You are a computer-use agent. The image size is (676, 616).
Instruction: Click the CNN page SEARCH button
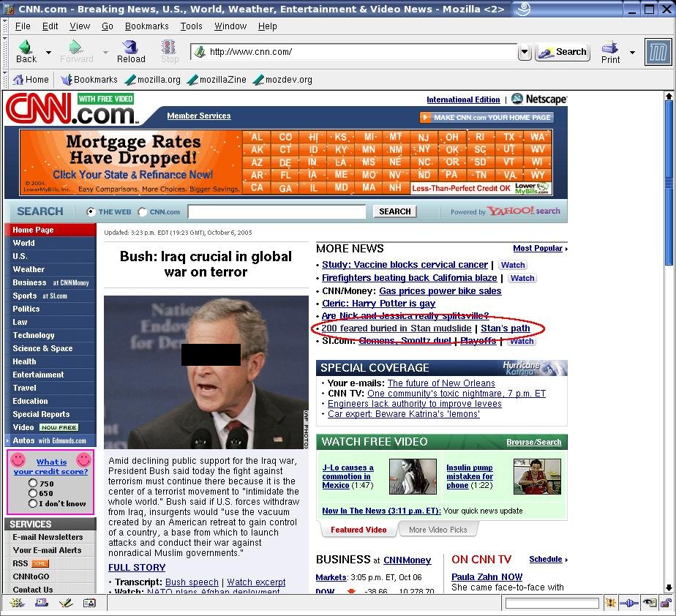(394, 211)
